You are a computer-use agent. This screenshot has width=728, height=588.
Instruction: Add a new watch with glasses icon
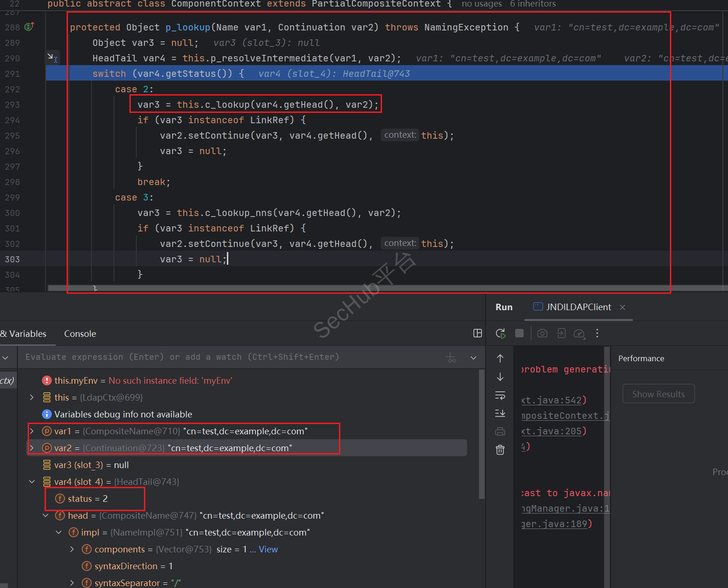tap(451, 358)
